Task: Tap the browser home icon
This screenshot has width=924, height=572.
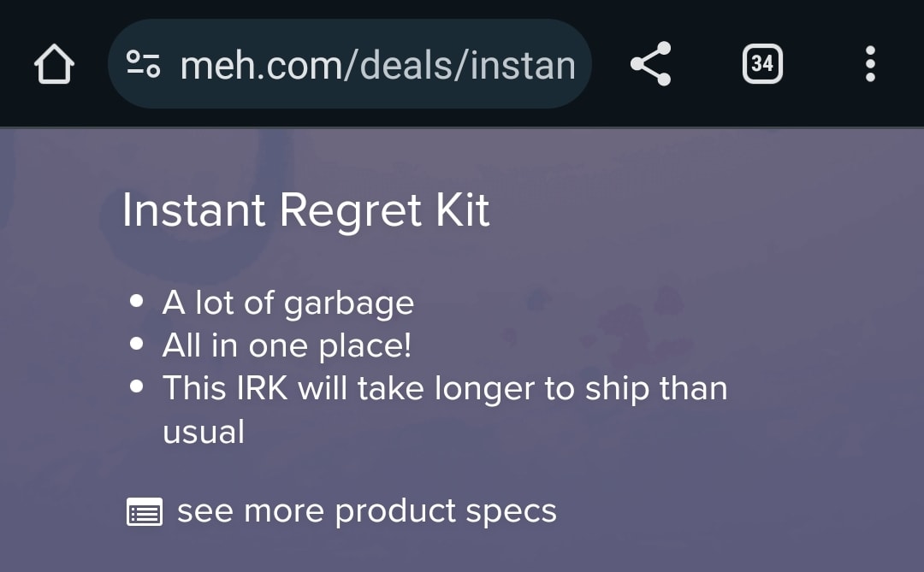Action: tap(54, 64)
